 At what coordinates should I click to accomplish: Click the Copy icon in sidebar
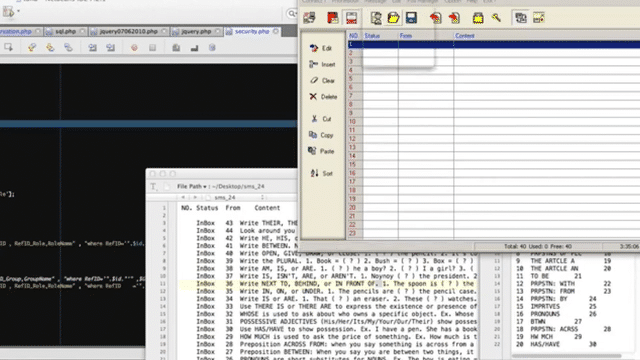313,135
